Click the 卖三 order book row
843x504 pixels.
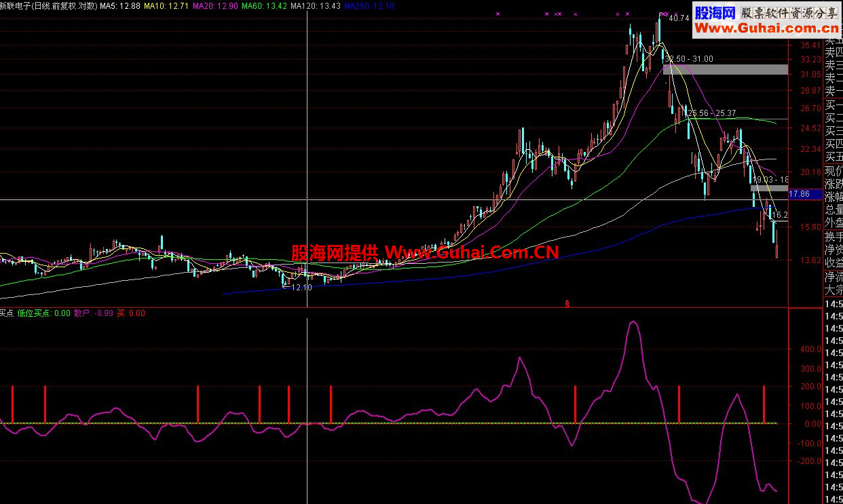(x=833, y=65)
